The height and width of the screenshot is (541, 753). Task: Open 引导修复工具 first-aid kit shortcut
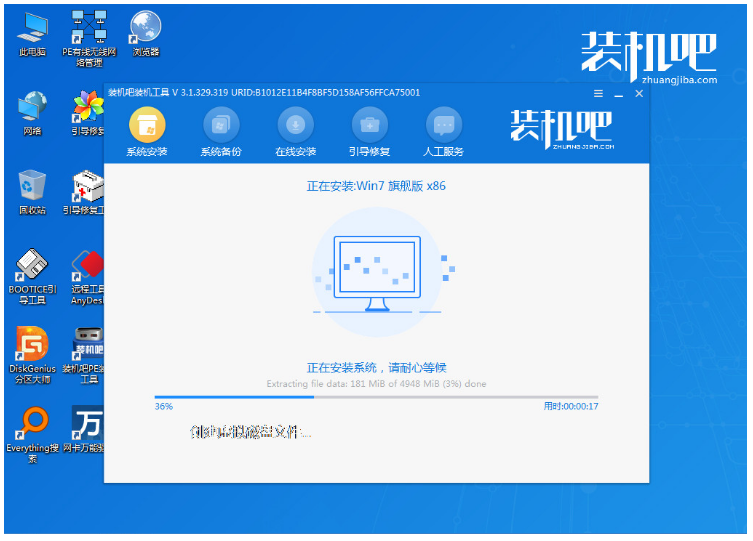(x=85, y=192)
